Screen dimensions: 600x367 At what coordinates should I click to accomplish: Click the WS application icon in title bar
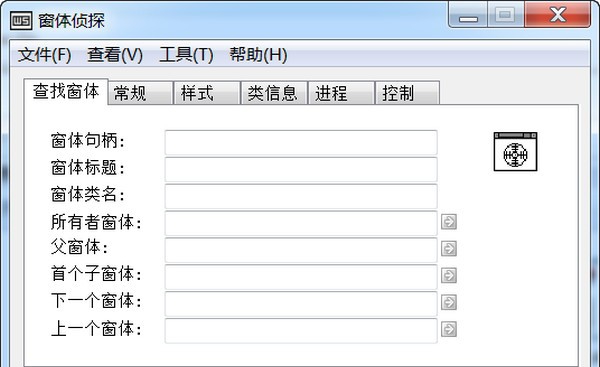[x=21, y=21]
